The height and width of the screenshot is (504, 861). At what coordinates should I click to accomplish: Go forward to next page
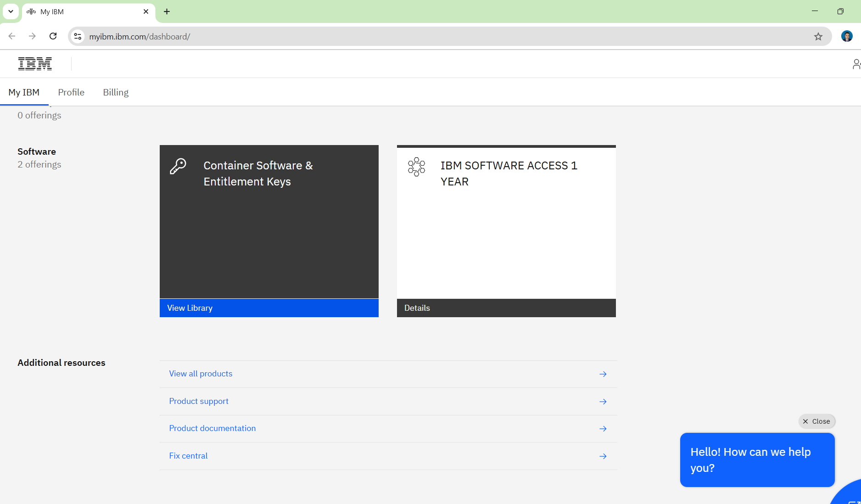coord(32,36)
